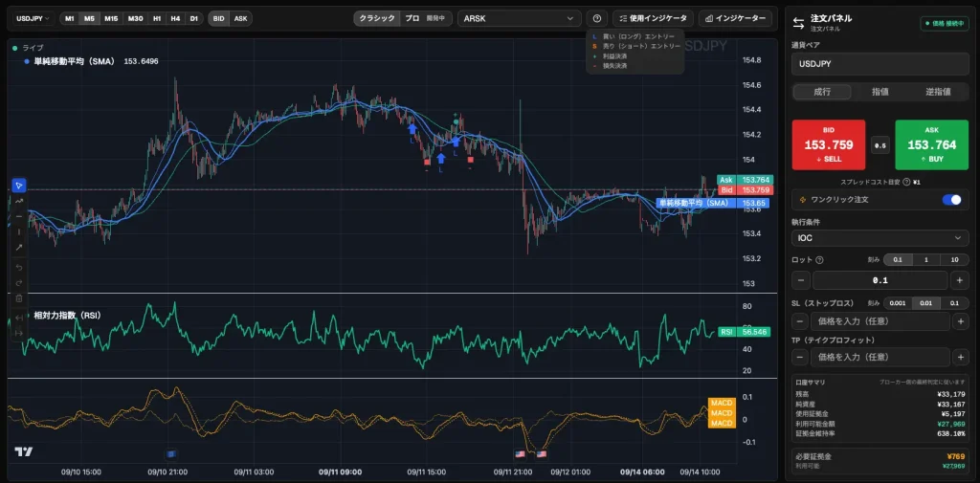Toggle the ワンクリック注文 switch
The height and width of the screenshot is (483, 980).
[952, 199]
